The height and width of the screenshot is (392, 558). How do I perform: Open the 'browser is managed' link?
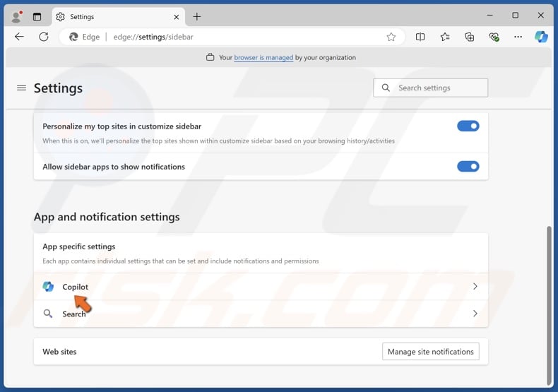point(263,58)
